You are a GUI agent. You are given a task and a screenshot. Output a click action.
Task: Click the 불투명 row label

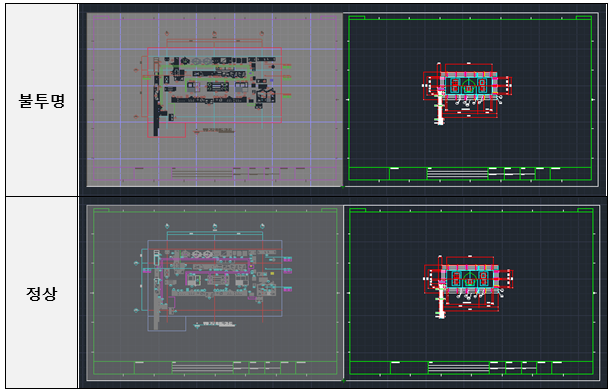(41, 101)
